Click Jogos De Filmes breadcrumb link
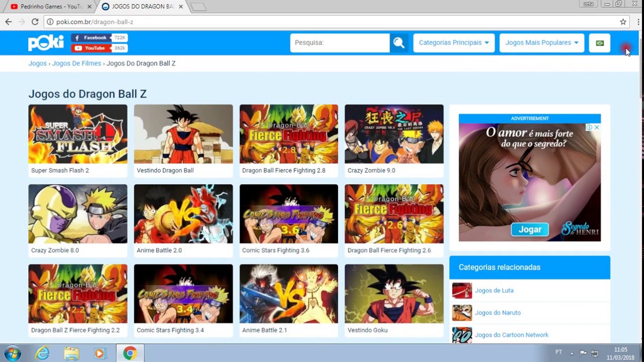644x362 pixels. (x=76, y=63)
